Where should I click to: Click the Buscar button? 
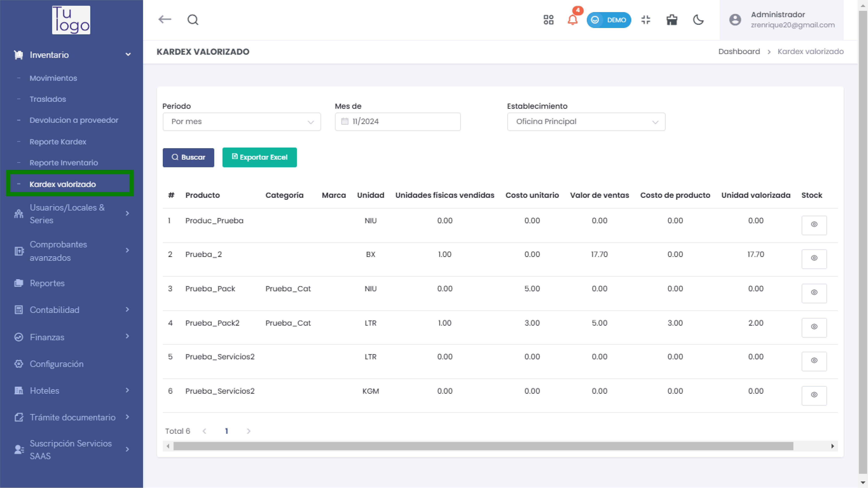tap(188, 157)
